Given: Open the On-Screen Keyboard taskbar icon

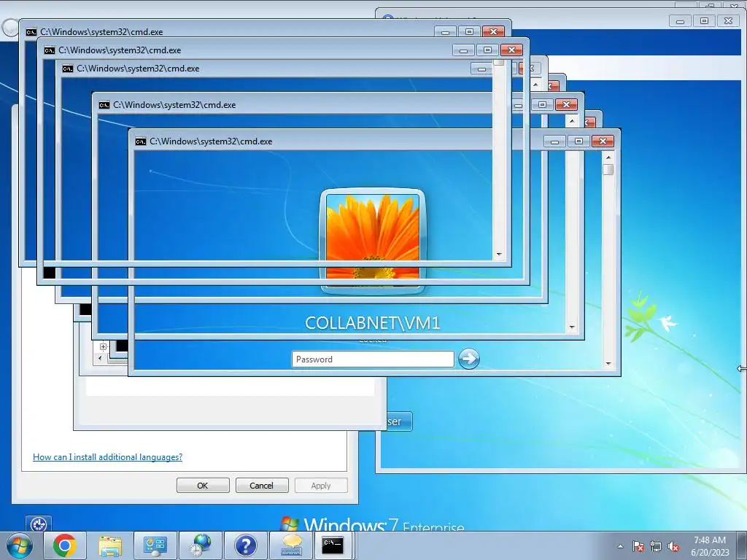Looking at the screenshot, I should pyautogui.click(x=291, y=545).
